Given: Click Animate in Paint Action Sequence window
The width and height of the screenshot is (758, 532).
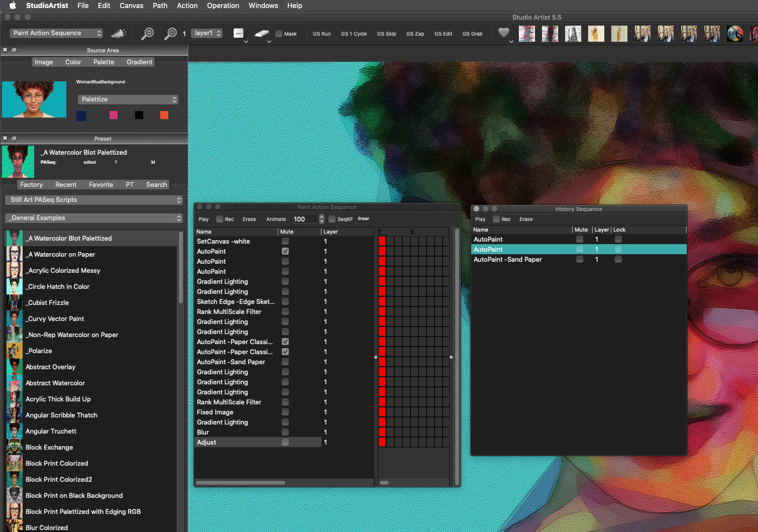Looking at the screenshot, I should tap(276, 219).
